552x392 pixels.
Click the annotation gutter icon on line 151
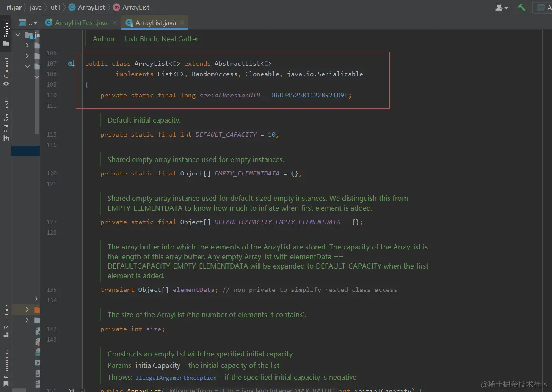pyautogui.click(x=71, y=390)
